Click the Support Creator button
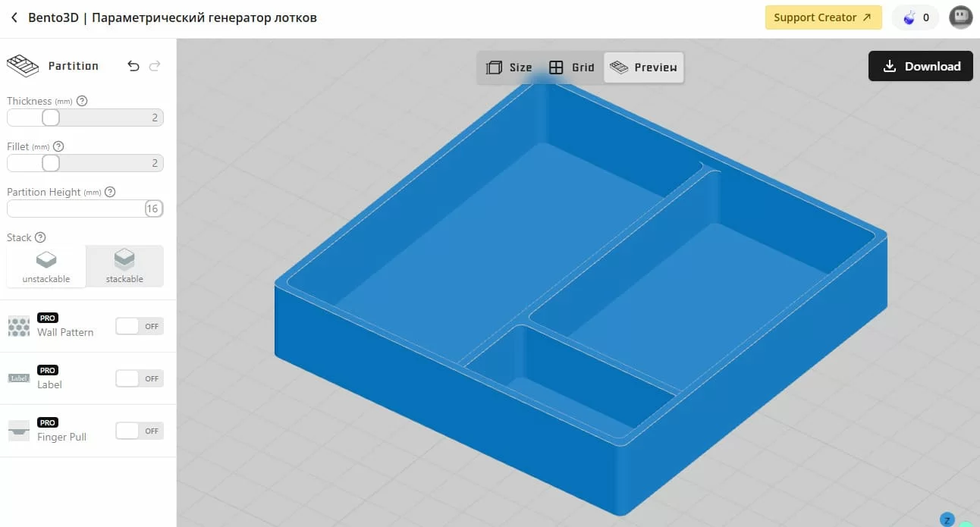Image resolution: width=980 pixels, height=527 pixels. point(823,17)
